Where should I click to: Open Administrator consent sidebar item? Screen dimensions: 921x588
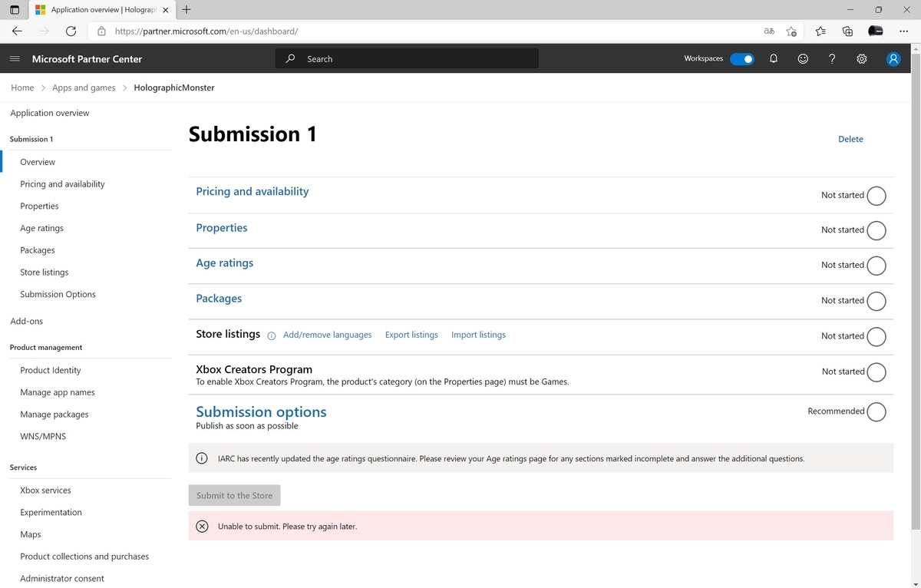[x=62, y=579]
